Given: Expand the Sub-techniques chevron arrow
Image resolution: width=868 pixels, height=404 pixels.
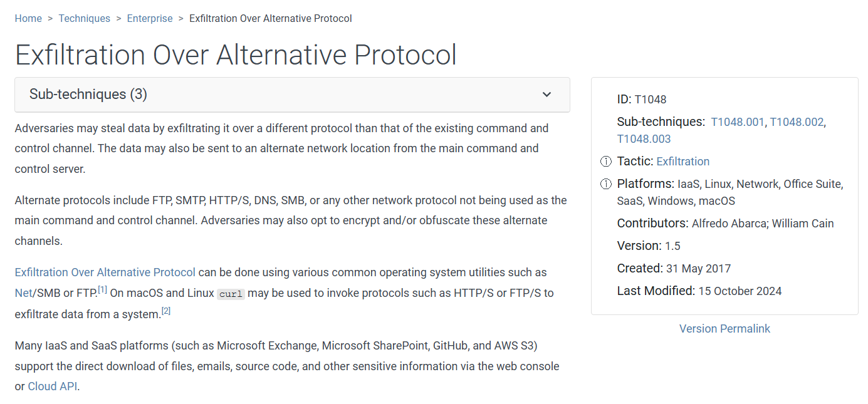Looking at the screenshot, I should coord(546,95).
